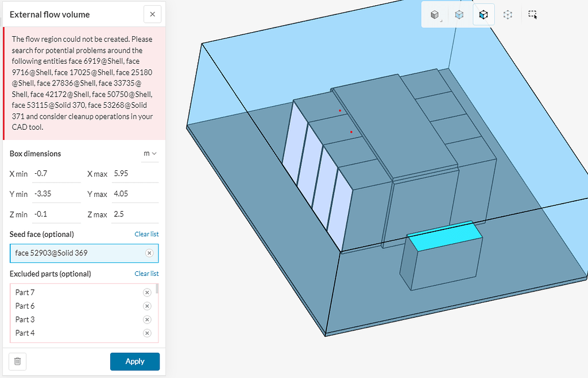This screenshot has height=378, width=588.
Task: Remove the seed face 52903@Solid 369 chip
Action: (x=149, y=253)
